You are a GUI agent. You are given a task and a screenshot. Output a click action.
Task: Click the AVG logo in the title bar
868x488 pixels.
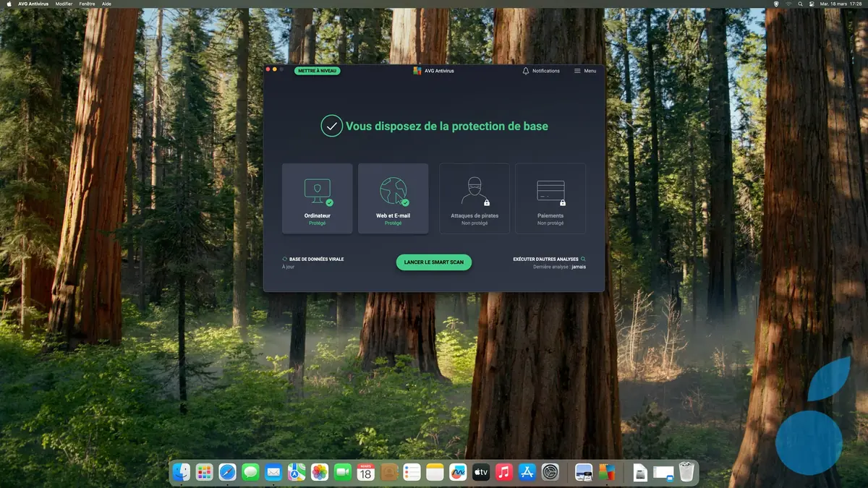pos(416,70)
